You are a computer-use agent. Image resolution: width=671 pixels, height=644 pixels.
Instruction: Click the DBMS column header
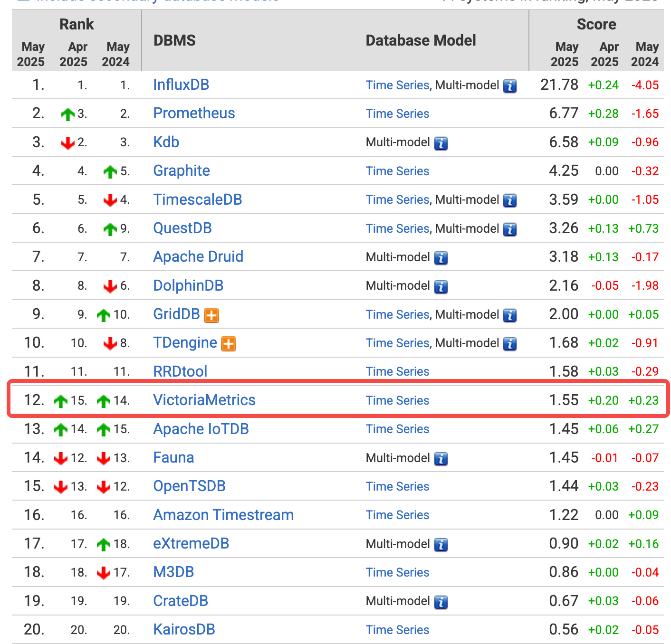pyautogui.click(x=174, y=40)
